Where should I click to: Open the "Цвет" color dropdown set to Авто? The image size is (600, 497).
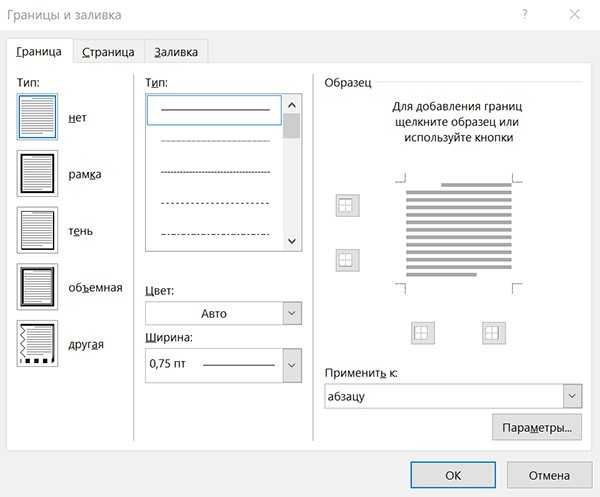(223, 313)
